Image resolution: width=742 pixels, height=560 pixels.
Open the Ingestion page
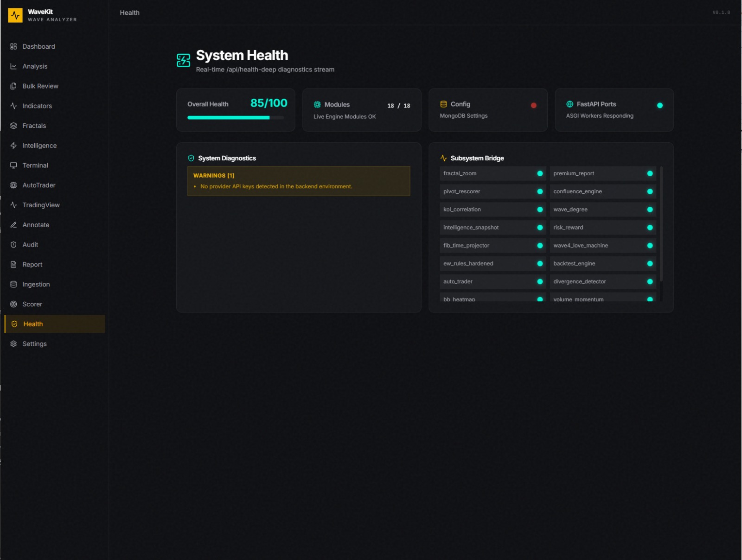tap(55, 284)
